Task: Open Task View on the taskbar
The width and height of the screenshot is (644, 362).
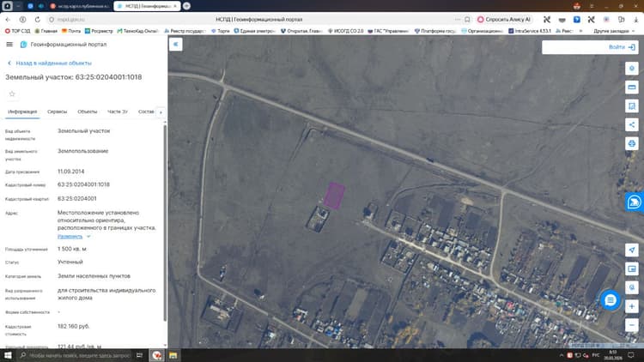Action: (139, 355)
